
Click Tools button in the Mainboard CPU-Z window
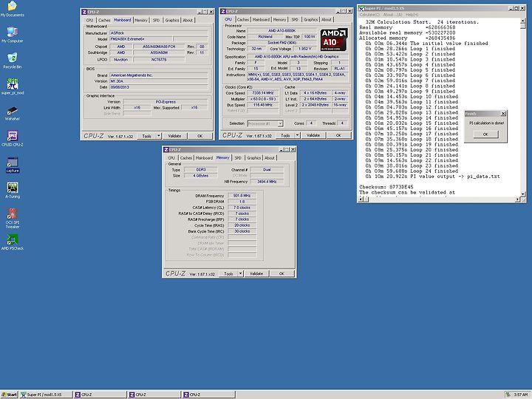click(146, 136)
